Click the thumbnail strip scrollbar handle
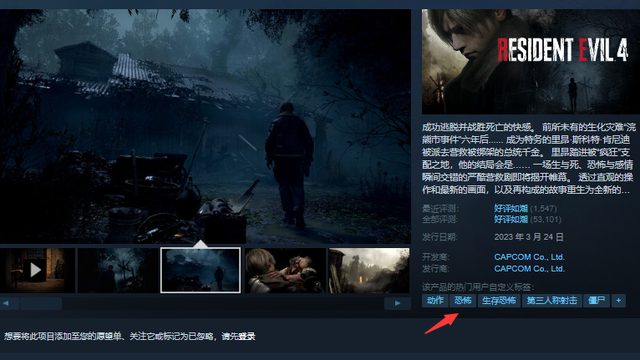Screen dimensions: 640x360 pos(41,303)
